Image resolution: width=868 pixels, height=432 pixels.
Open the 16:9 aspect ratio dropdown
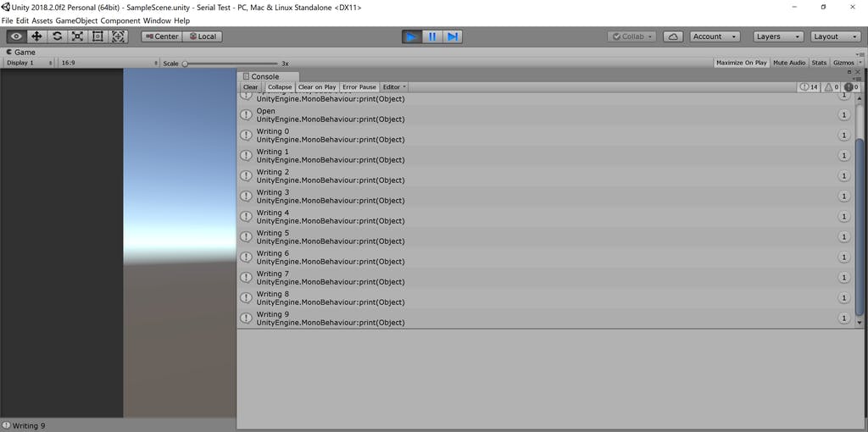click(x=109, y=63)
